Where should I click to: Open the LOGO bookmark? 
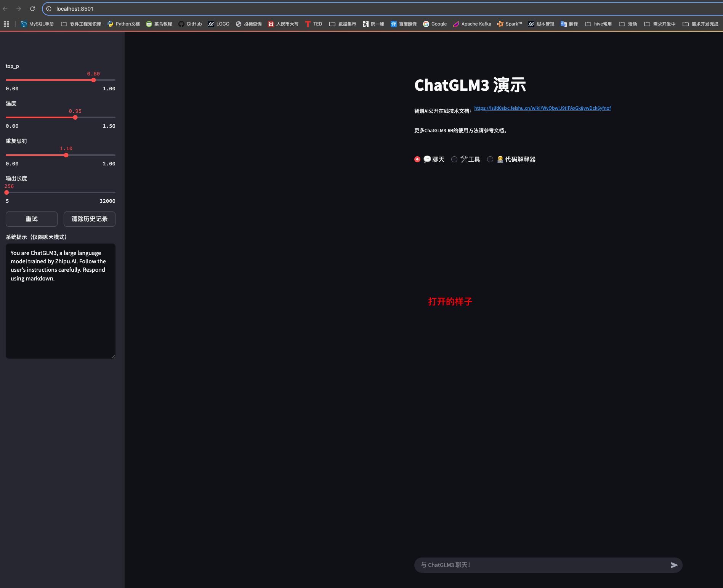[x=219, y=24]
